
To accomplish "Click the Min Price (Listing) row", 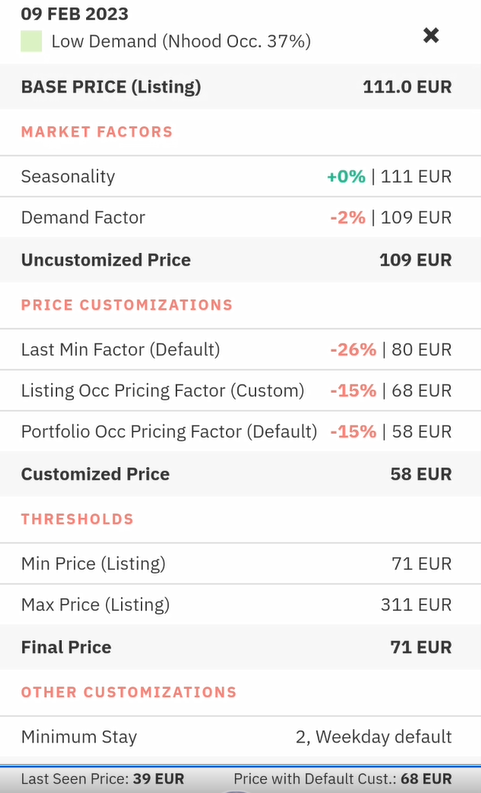I will [240, 563].
